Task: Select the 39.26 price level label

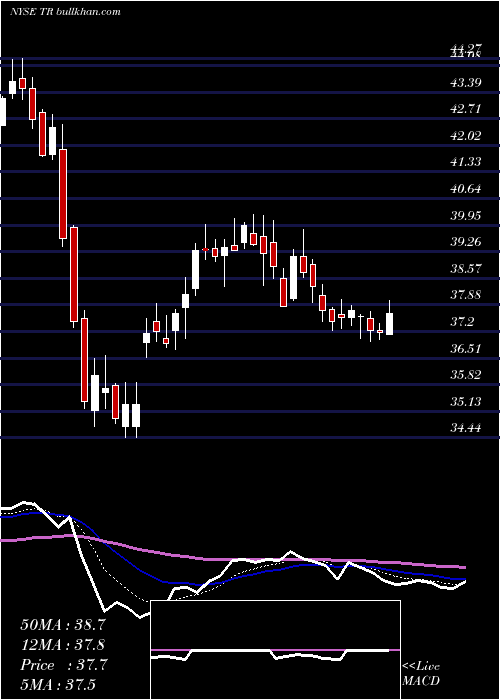Action: (465, 242)
